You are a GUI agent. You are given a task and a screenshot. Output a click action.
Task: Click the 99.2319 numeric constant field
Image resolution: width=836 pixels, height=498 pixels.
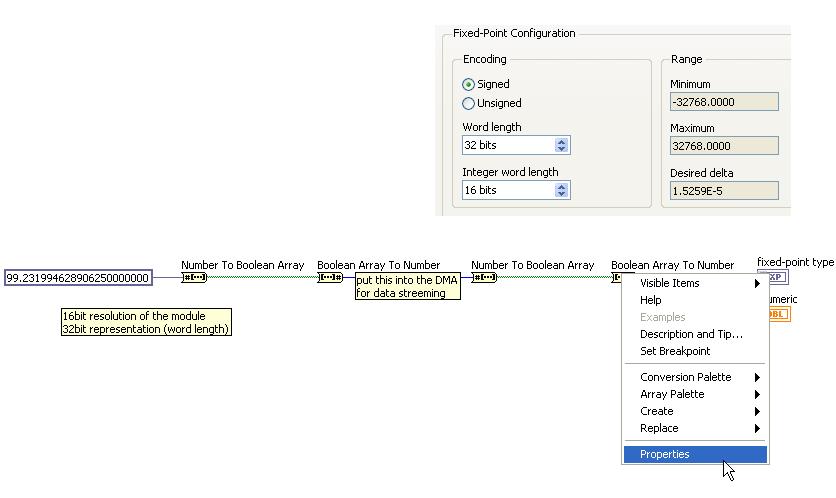[x=78, y=278]
